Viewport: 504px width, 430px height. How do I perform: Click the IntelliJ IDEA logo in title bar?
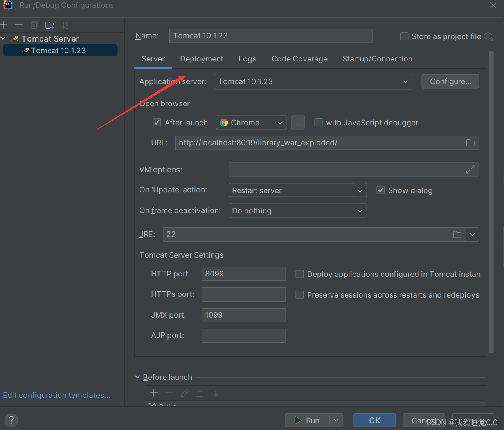coord(8,5)
